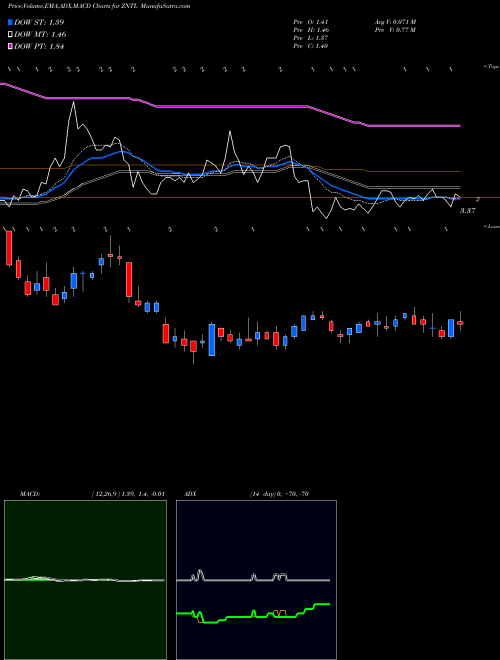Click the '3.37' value near the chart edge

(x=467, y=211)
